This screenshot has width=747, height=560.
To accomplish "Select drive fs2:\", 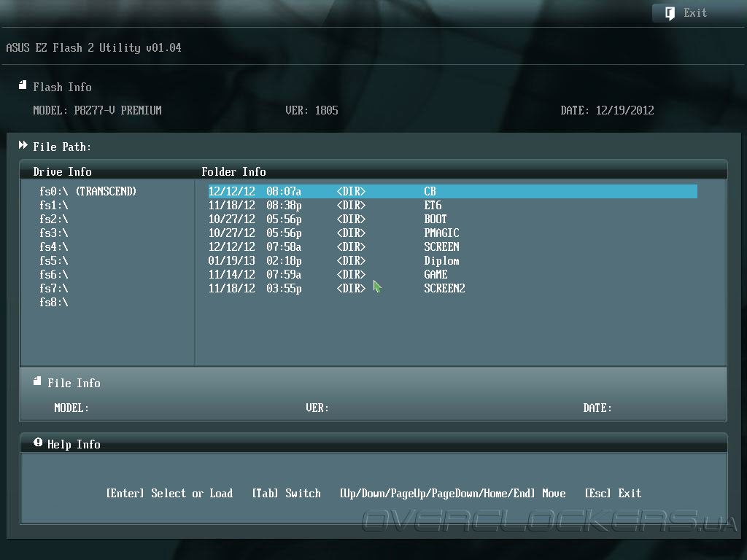I will (54, 219).
